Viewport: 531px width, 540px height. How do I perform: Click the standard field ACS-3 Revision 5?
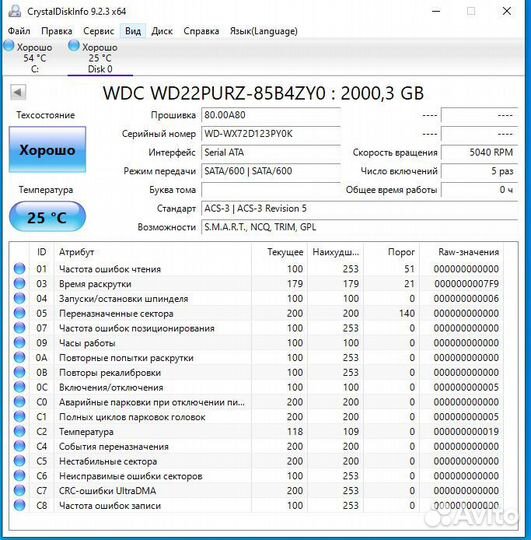coord(360,208)
